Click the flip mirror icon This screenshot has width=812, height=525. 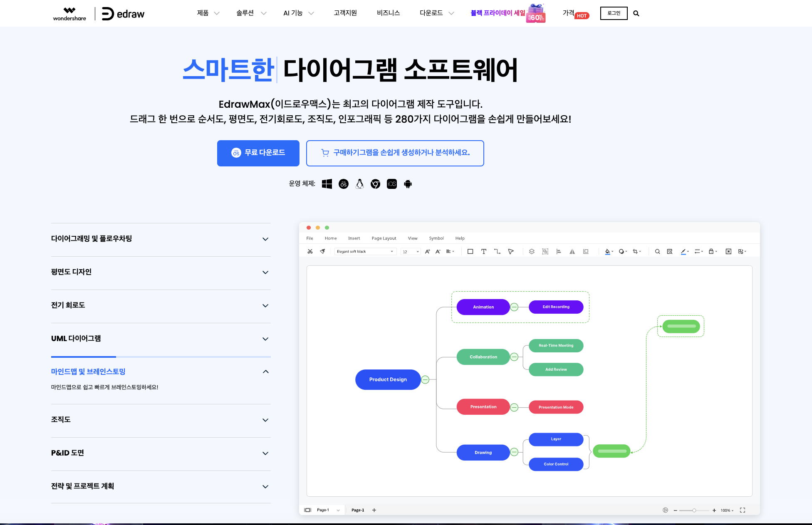click(x=572, y=251)
